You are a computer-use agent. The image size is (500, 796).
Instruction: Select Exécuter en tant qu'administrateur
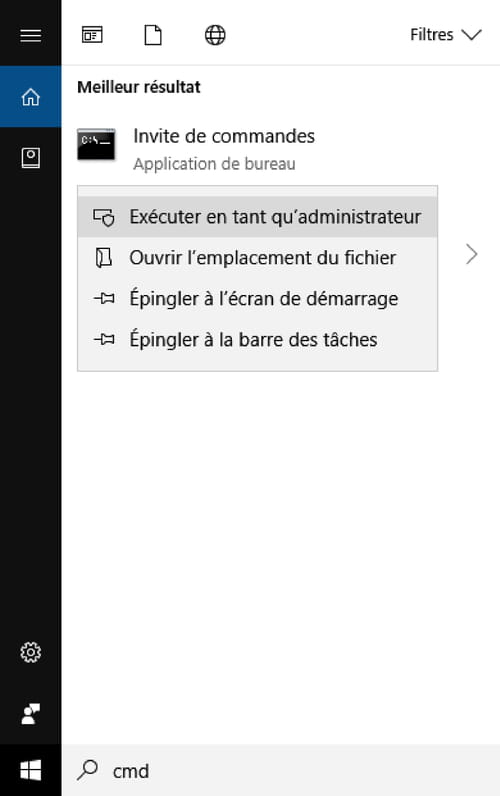[257, 217]
